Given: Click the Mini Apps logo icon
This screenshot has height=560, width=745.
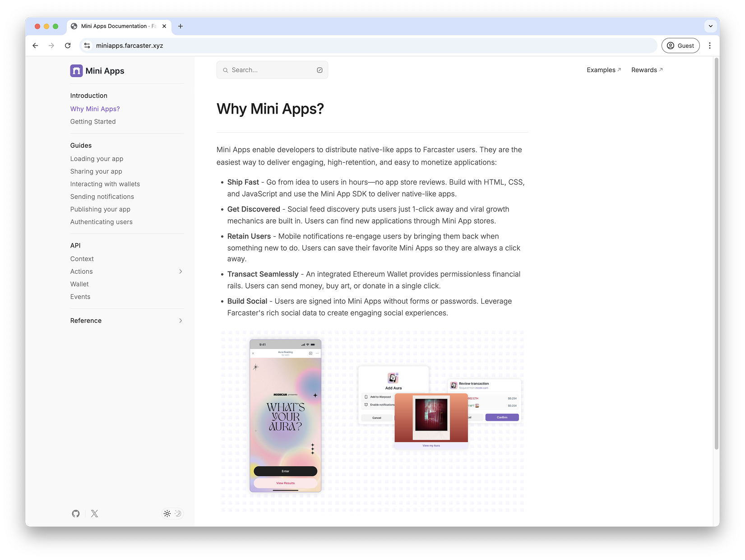Looking at the screenshot, I should point(76,70).
